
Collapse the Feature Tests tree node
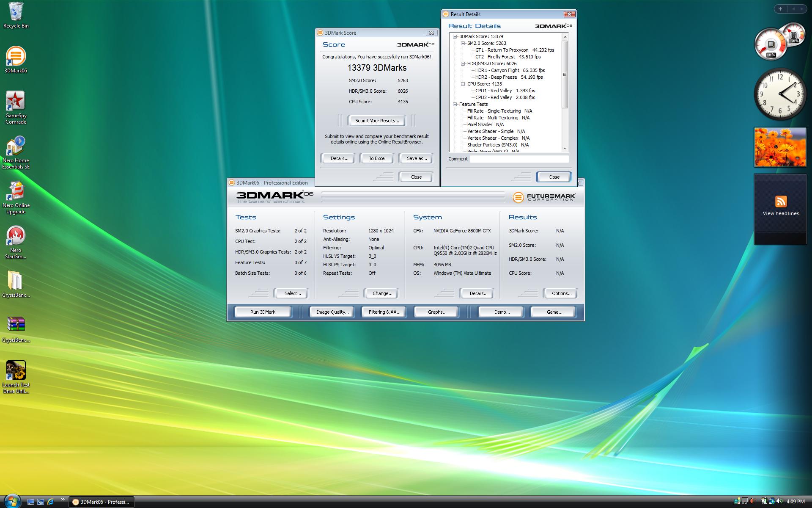pyautogui.click(x=455, y=104)
